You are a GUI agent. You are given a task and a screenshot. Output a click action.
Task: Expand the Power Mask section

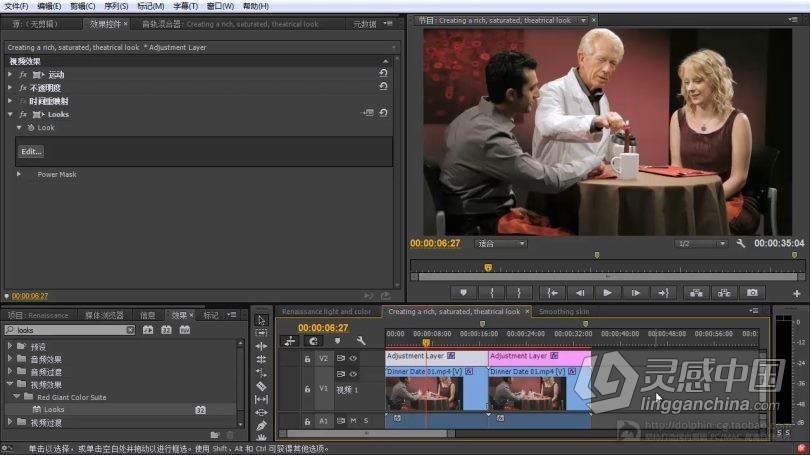19,174
